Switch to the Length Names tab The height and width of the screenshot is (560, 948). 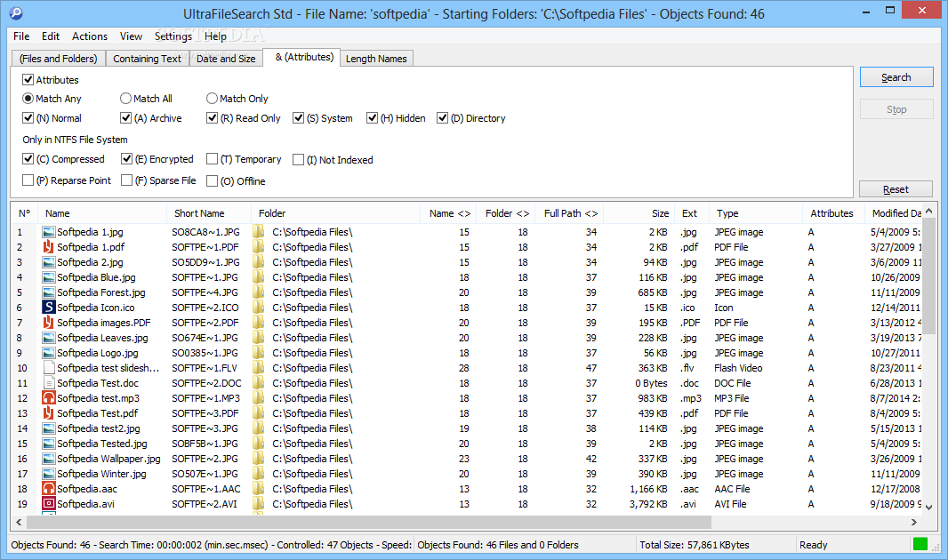tap(376, 59)
